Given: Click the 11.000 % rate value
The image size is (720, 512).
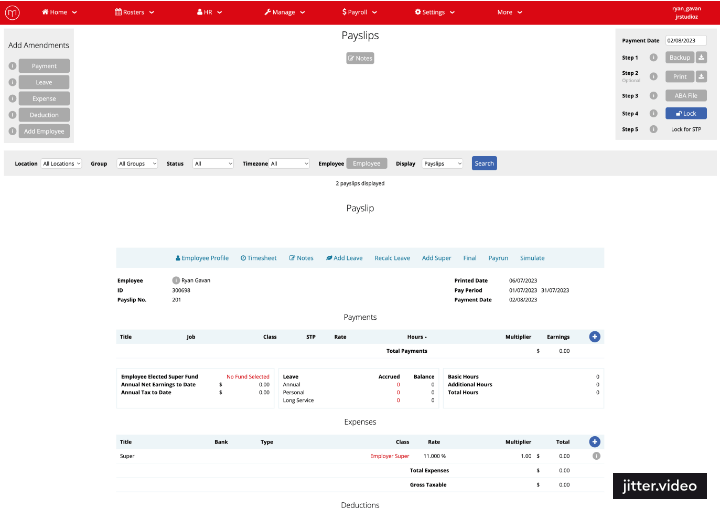Looking at the screenshot, I should click(x=434, y=456).
